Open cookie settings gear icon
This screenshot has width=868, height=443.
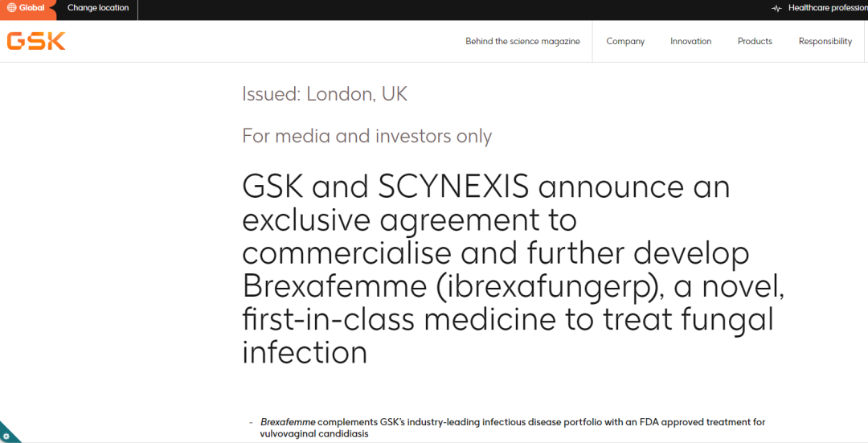[6, 436]
